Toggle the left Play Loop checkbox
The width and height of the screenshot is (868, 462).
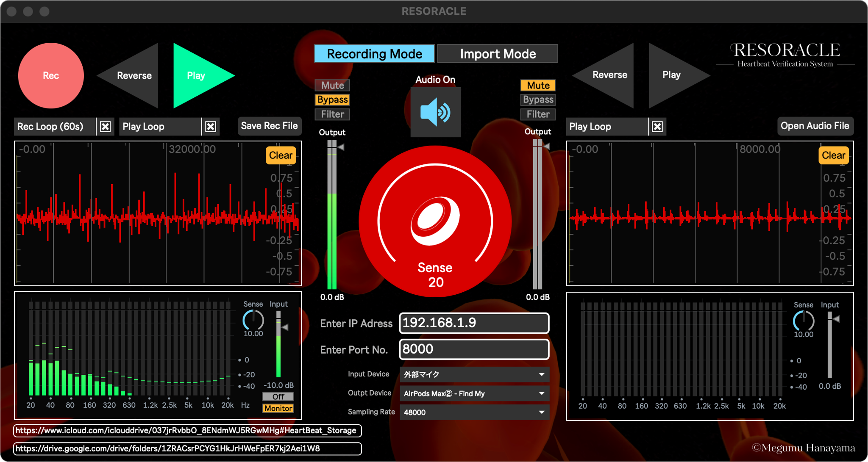[x=211, y=127]
